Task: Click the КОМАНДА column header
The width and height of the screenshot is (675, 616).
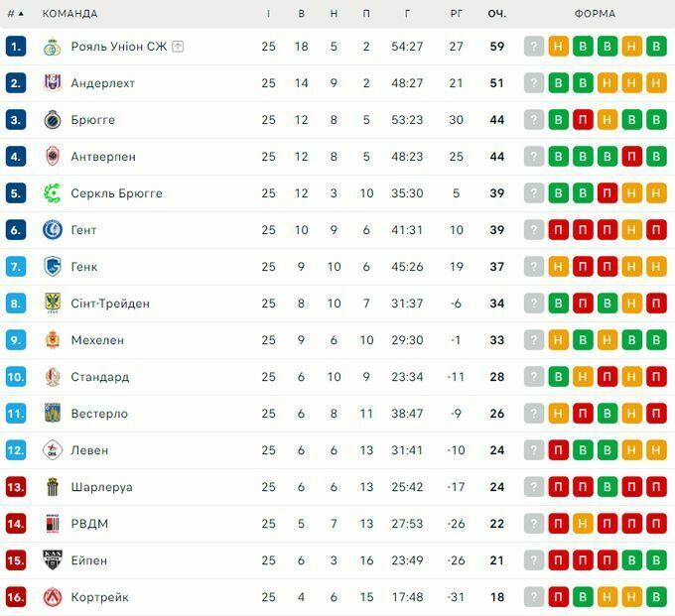Action: [69, 14]
